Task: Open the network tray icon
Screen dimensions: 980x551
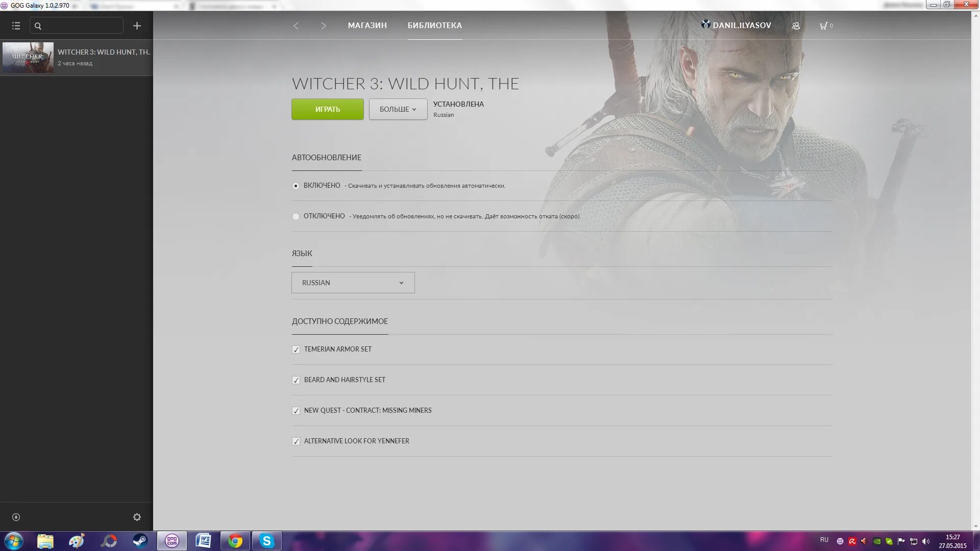Action: (914, 541)
